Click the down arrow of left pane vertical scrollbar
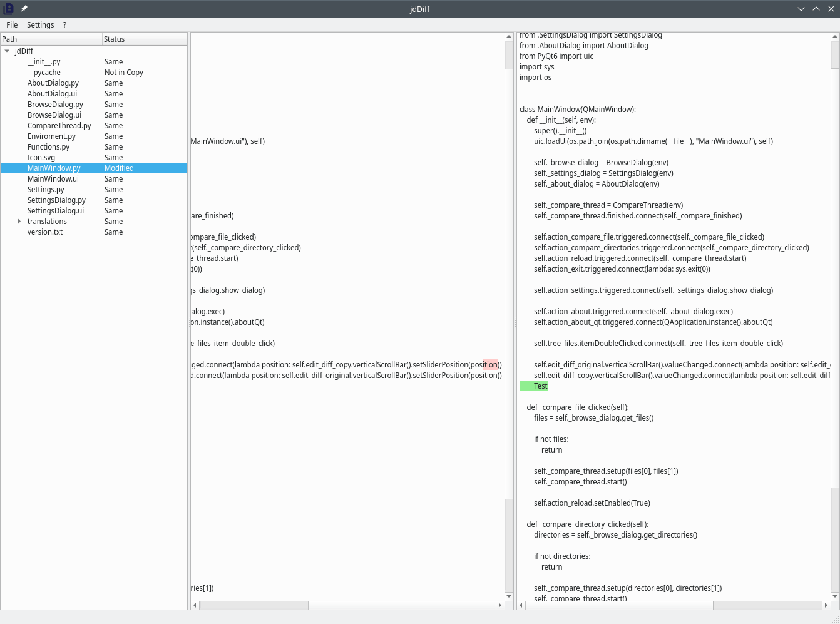840x624 pixels. click(x=509, y=596)
